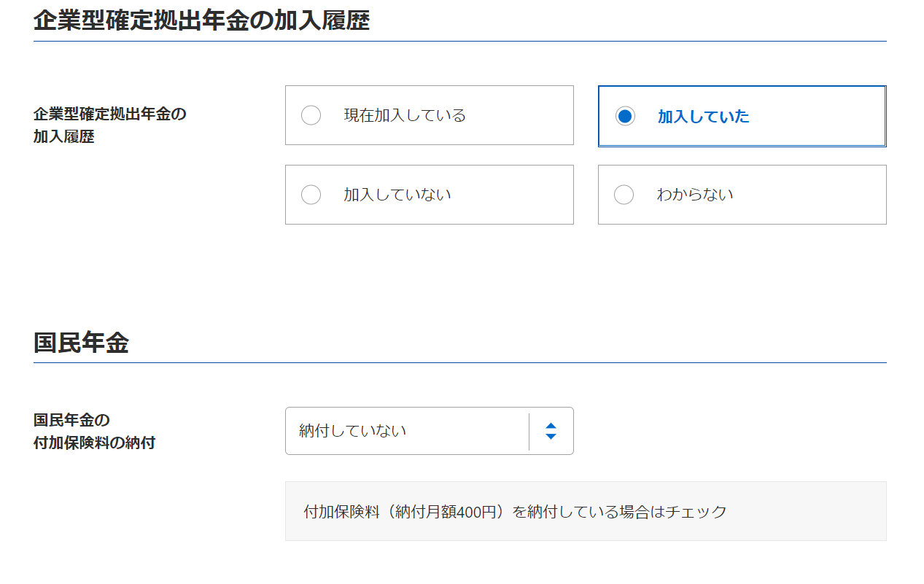This screenshot has width=924, height=584.
Task: Click the 加入していない option label
Action: (397, 195)
